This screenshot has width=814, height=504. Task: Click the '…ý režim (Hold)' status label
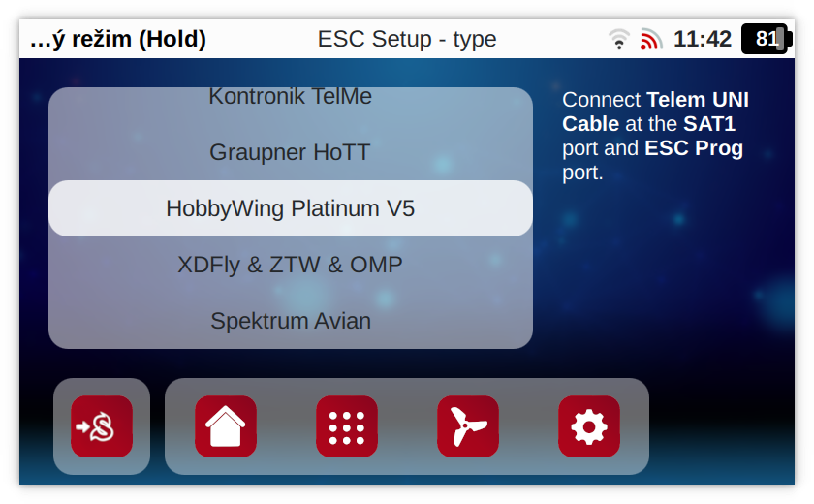118,40
